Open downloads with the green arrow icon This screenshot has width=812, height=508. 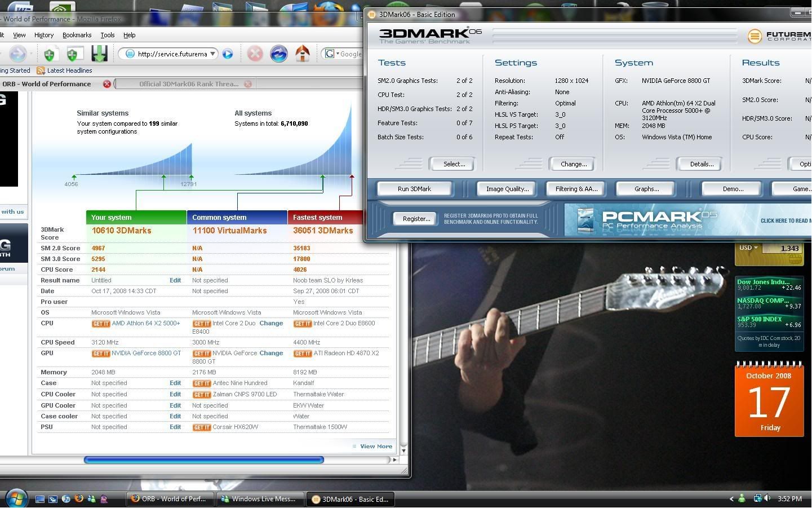click(x=99, y=54)
